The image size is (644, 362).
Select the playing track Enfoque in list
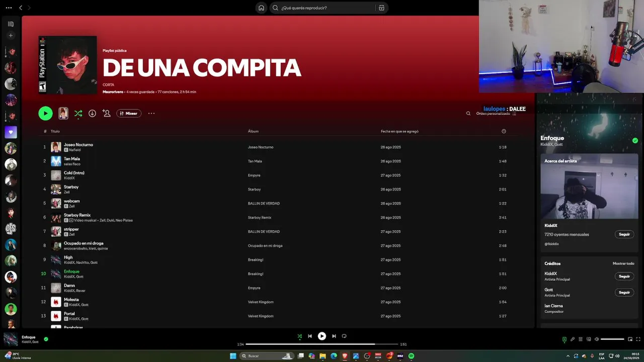coord(71,271)
